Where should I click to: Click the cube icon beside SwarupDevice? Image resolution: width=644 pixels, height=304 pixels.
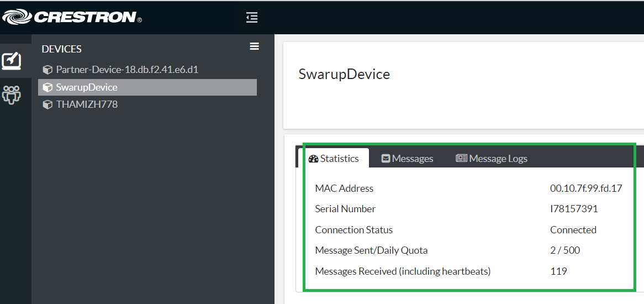point(47,87)
